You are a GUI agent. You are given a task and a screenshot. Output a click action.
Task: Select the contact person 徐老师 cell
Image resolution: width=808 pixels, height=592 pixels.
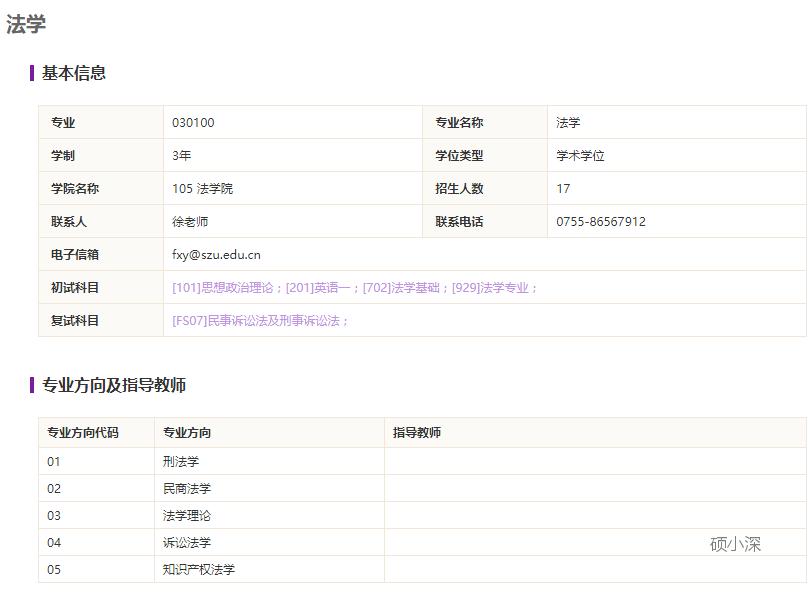click(191, 221)
